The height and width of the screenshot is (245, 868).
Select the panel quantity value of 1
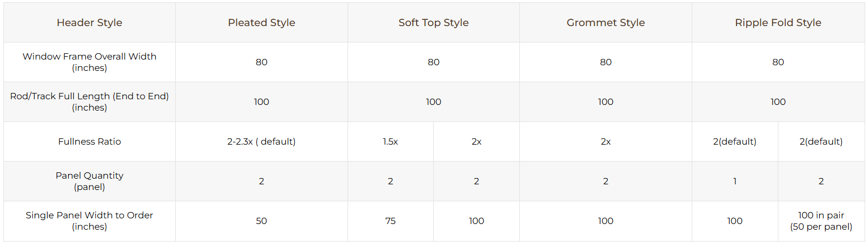tap(735, 181)
